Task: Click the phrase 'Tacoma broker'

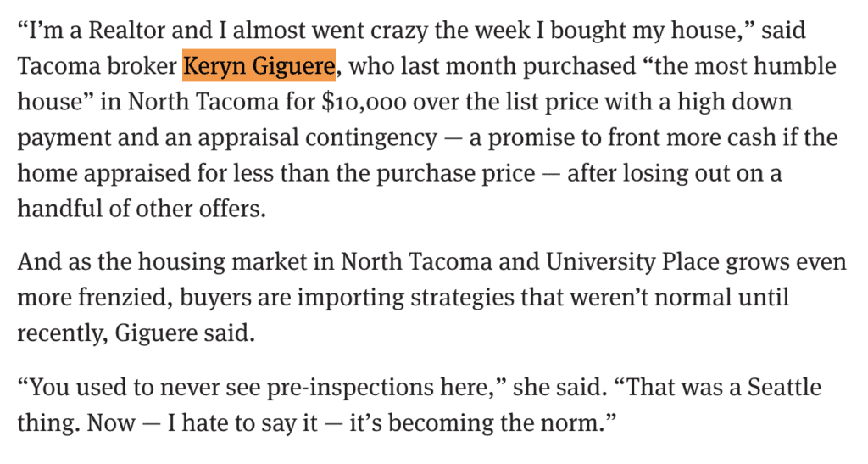Action: click(x=97, y=66)
